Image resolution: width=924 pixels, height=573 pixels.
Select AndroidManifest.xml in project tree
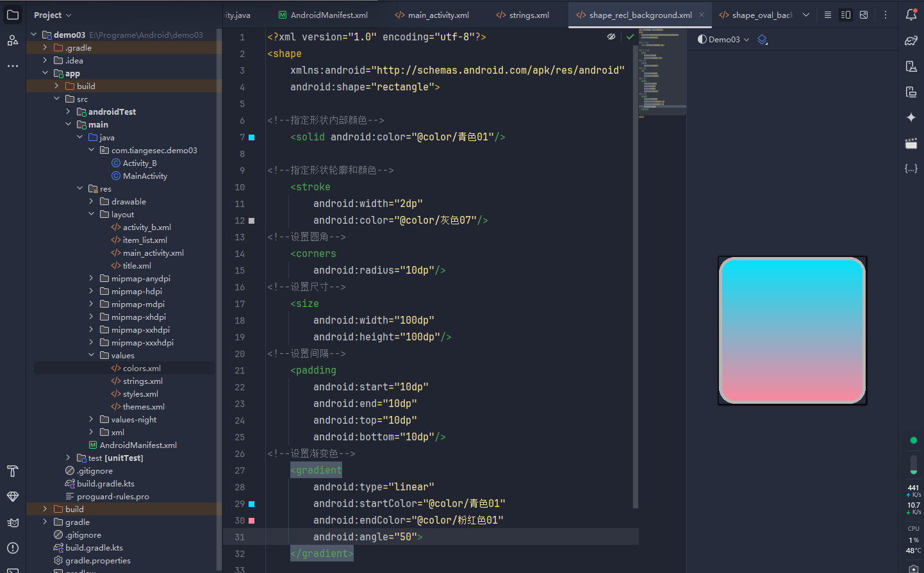pos(133,445)
